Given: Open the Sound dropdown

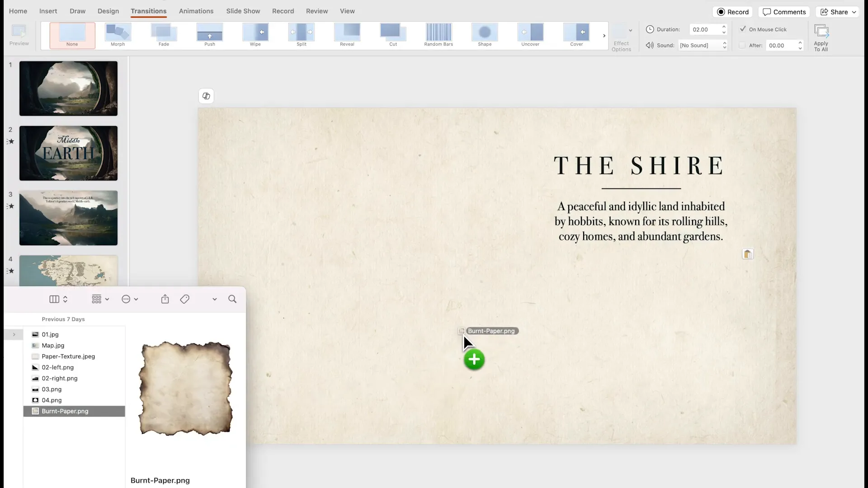Looking at the screenshot, I should tap(703, 45).
